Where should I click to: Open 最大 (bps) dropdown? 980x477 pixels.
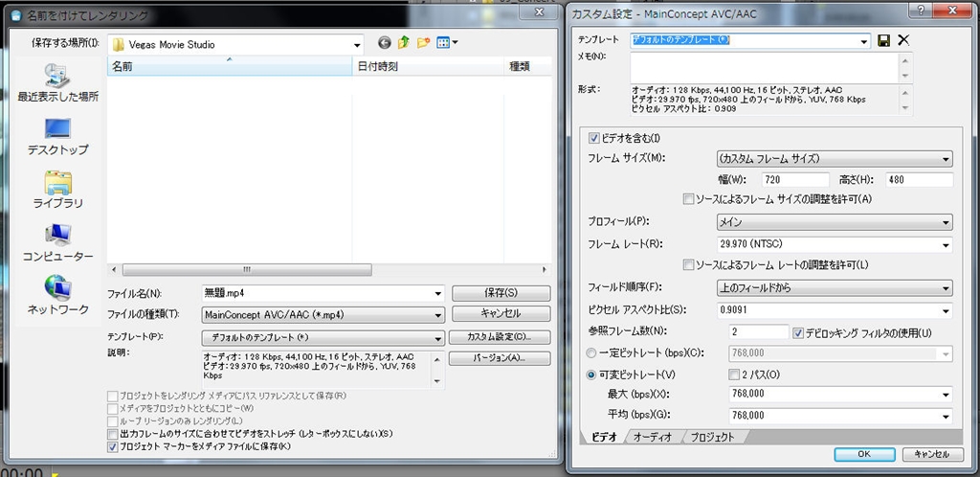[x=946, y=395]
